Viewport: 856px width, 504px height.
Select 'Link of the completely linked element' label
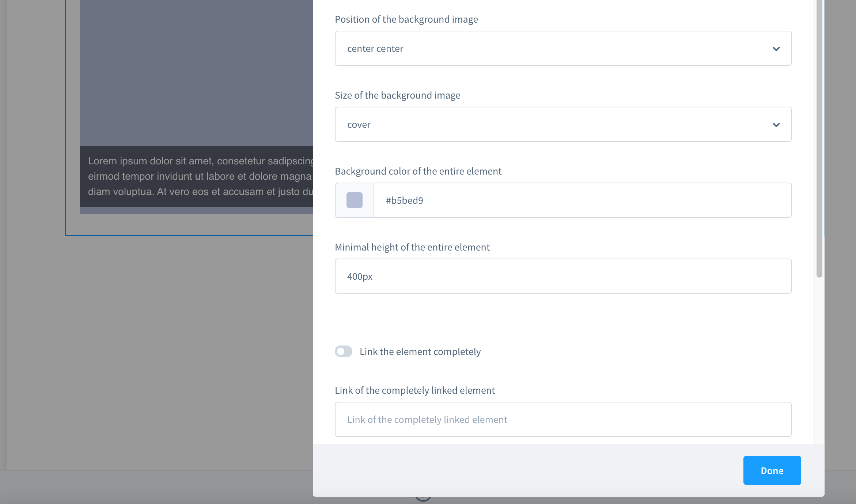(x=415, y=390)
